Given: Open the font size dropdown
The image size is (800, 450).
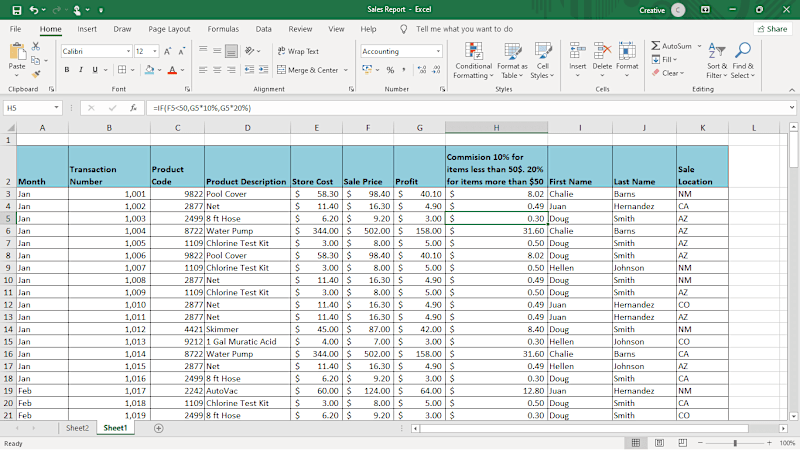Looking at the screenshot, I should [155, 51].
